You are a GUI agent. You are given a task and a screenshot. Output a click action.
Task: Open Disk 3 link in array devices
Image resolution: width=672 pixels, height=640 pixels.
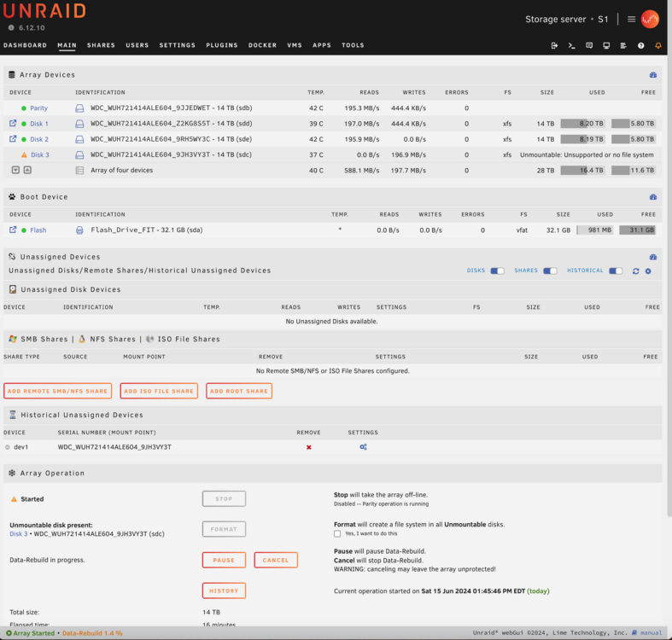pos(40,154)
